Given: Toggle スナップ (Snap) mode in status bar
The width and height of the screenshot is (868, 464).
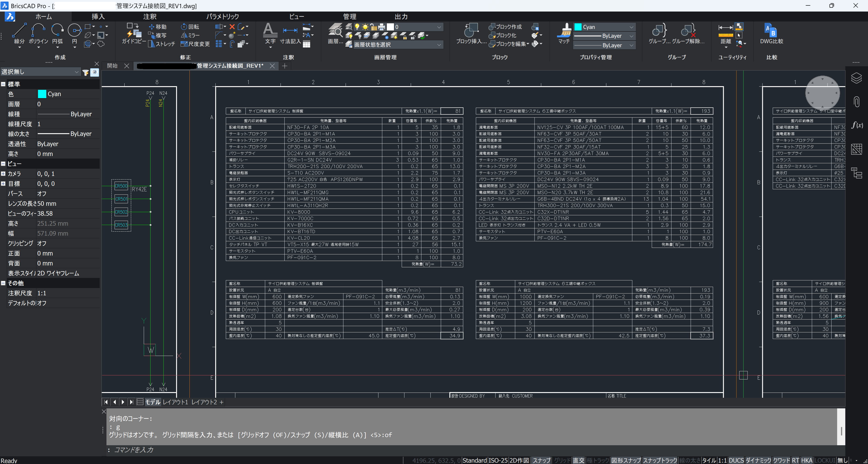Looking at the screenshot, I should pos(541,460).
